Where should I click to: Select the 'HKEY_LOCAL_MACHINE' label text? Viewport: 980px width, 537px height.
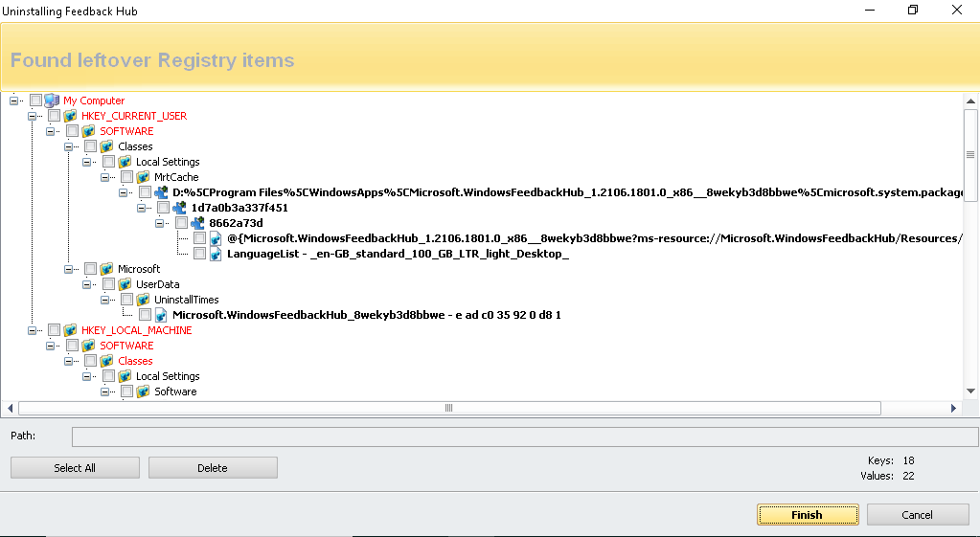(x=136, y=329)
